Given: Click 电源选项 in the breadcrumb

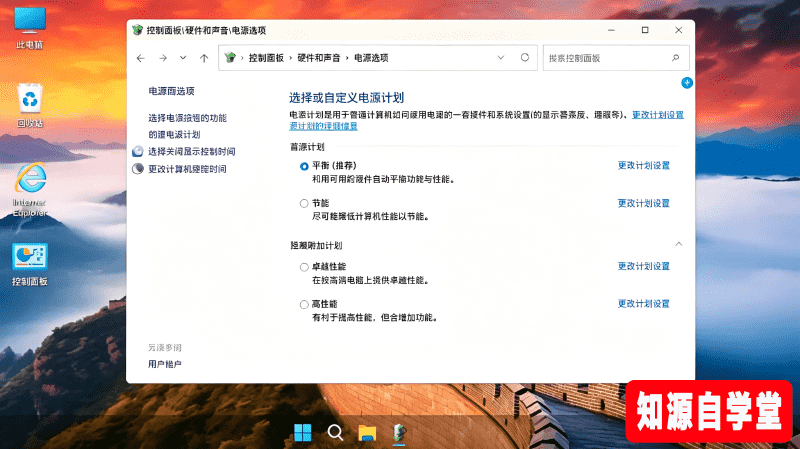Looking at the screenshot, I should (x=371, y=58).
